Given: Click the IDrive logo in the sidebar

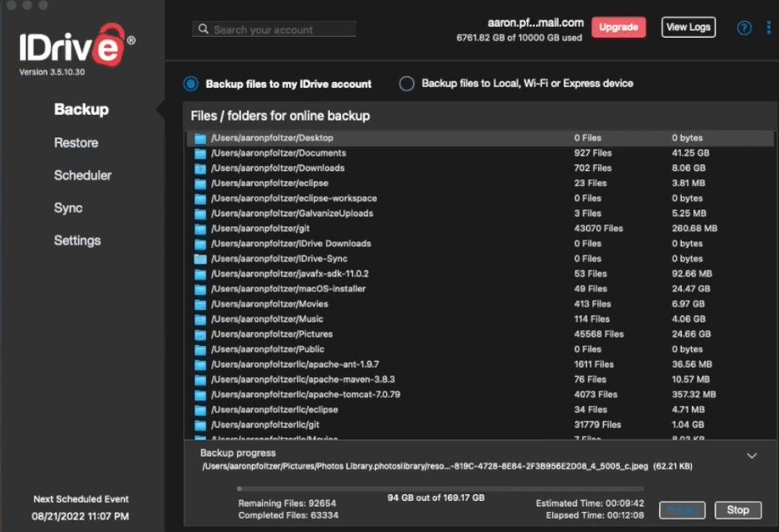Looking at the screenshot, I should click(77, 46).
